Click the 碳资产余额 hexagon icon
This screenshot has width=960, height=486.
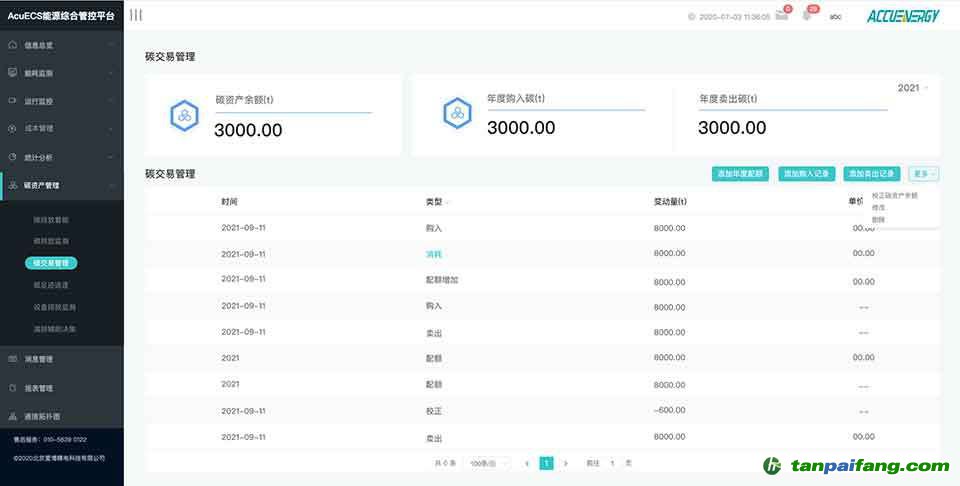click(184, 115)
